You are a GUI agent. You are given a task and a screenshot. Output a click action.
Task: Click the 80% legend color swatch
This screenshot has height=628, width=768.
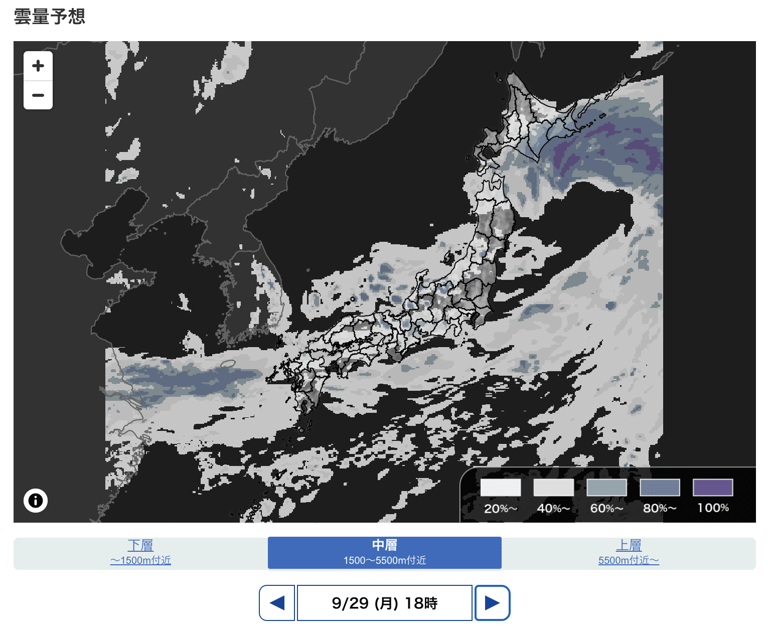659,488
